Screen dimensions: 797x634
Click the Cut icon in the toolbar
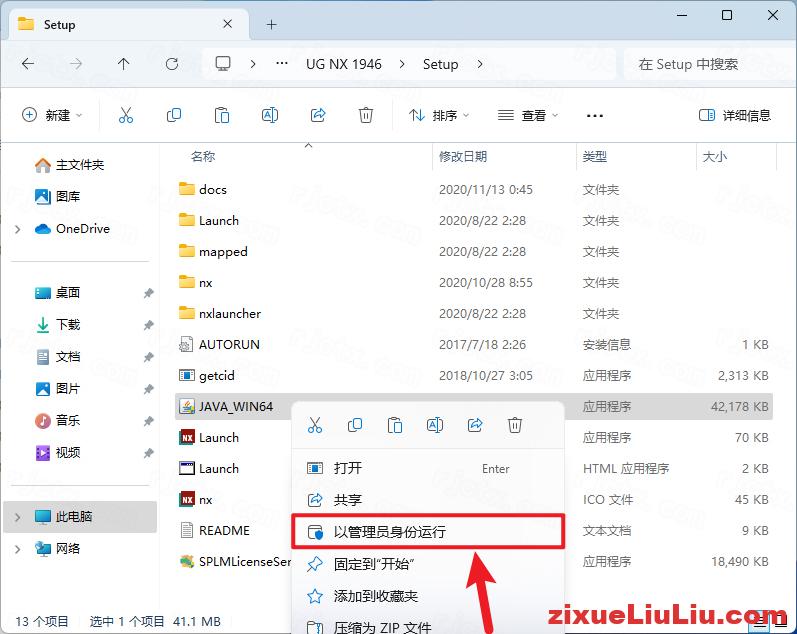(x=126, y=115)
